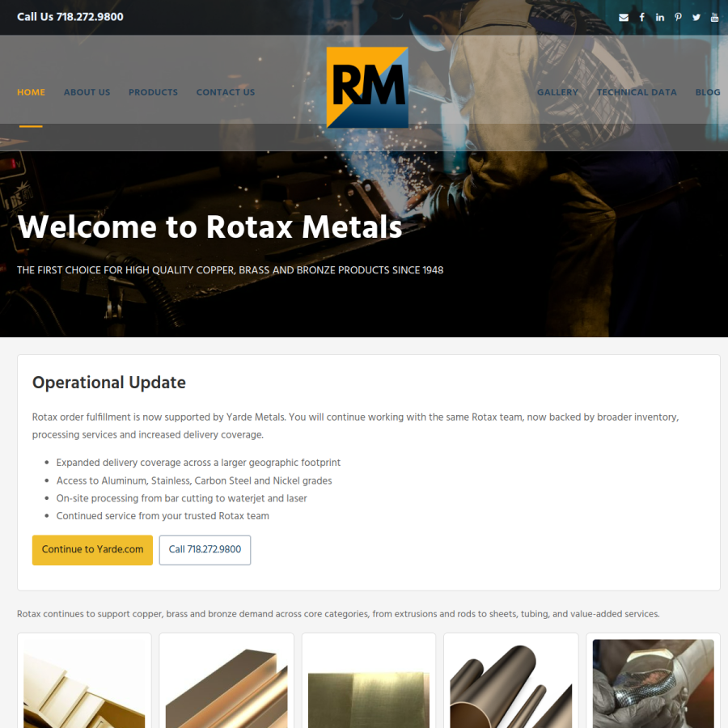Click 'Rotax continues to support copper' paragraph
Screen dimensions: 728x728
338,614
